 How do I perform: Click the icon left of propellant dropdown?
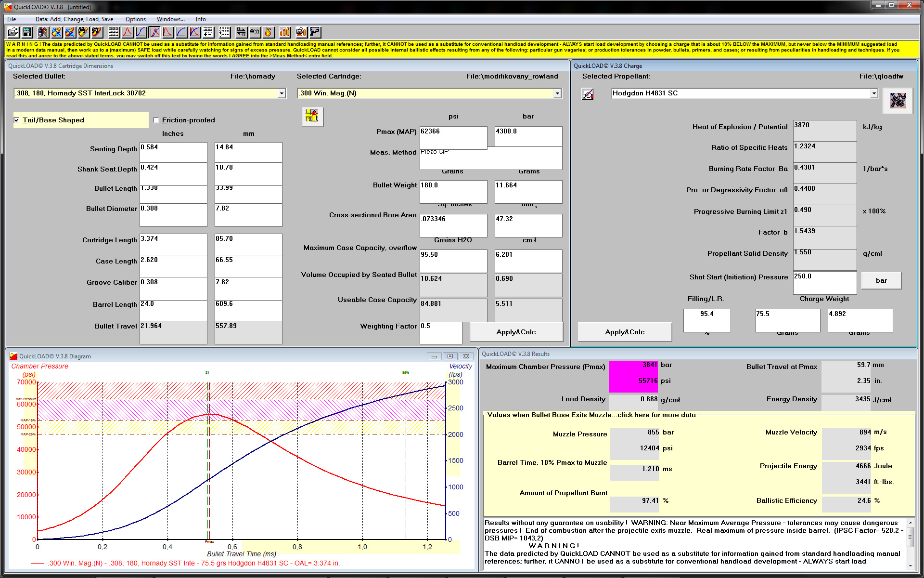(x=588, y=94)
